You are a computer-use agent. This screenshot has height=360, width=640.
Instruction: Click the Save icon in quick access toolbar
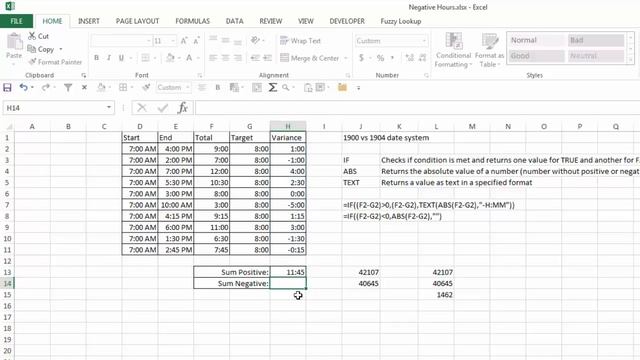pyautogui.click(x=7, y=87)
